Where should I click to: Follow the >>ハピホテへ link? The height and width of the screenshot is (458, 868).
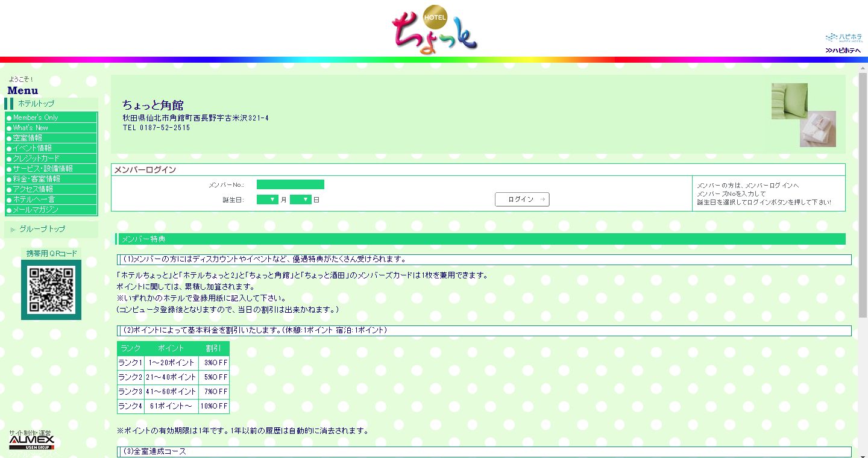click(x=843, y=51)
